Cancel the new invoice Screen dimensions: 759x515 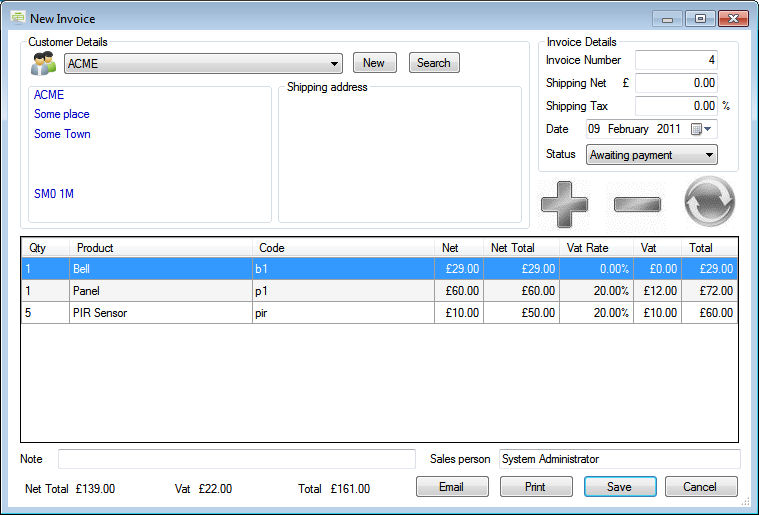click(x=700, y=487)
